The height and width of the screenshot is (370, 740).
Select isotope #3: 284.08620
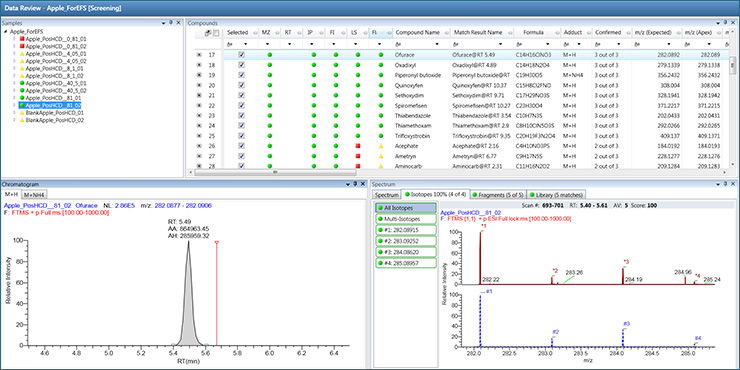coord(406,252)
